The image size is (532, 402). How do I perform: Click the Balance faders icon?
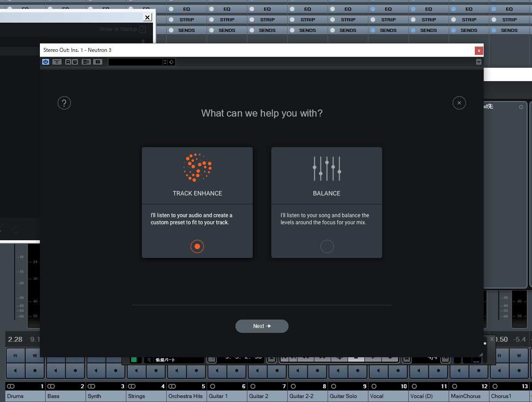(327, 168)
